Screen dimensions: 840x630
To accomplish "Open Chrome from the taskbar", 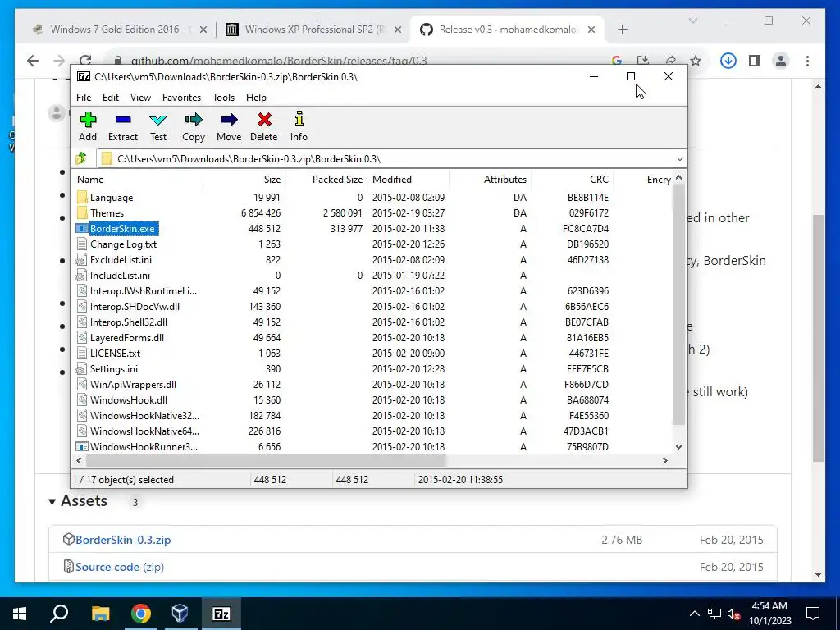I will click(140, 614).
